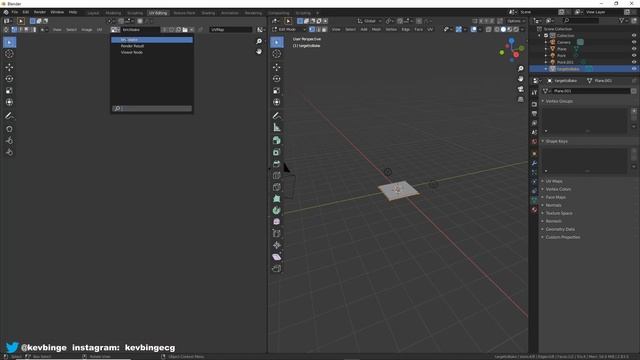Open the Edit Mode dropdown

click(x=289, y=29)
